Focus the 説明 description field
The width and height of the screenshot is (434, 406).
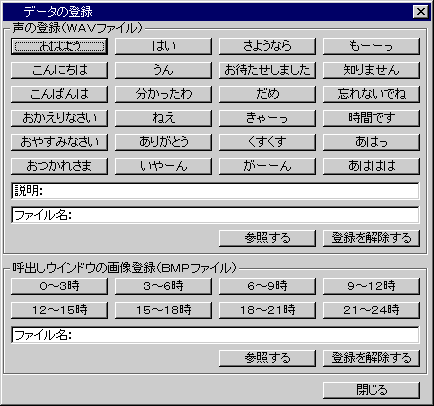[x=215, y=191]
